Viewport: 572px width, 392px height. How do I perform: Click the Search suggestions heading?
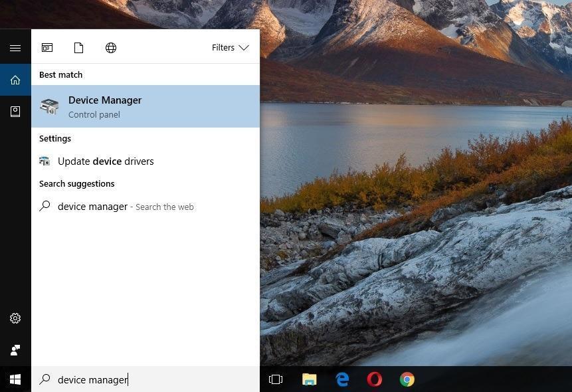coord(77,183)
